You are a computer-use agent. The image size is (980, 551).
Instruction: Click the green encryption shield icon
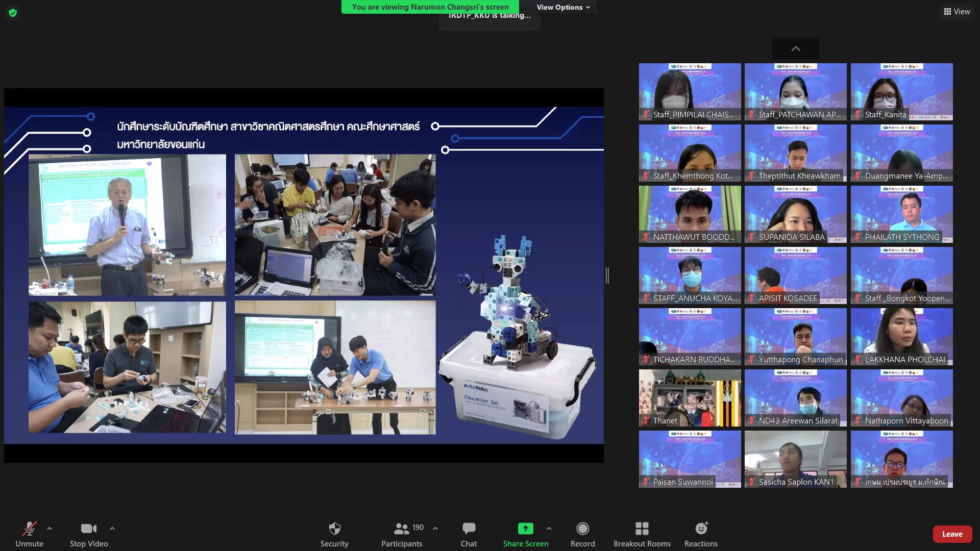tap(13, 13)
